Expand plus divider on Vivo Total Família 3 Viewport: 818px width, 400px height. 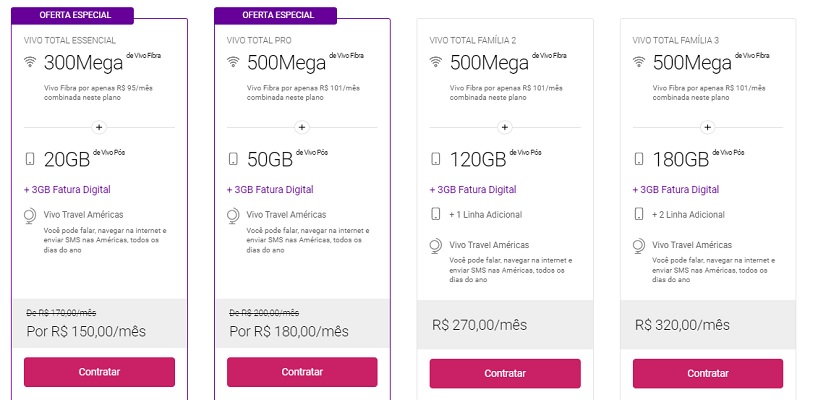click(x=707, y=127)
